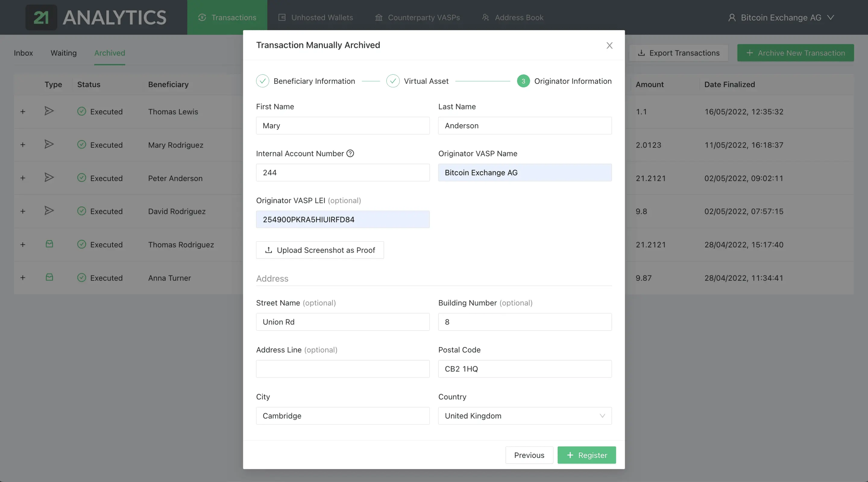Click the Executed status check on Peter Anderson row
Screen dimensions: 868x482
pos(82,178)
